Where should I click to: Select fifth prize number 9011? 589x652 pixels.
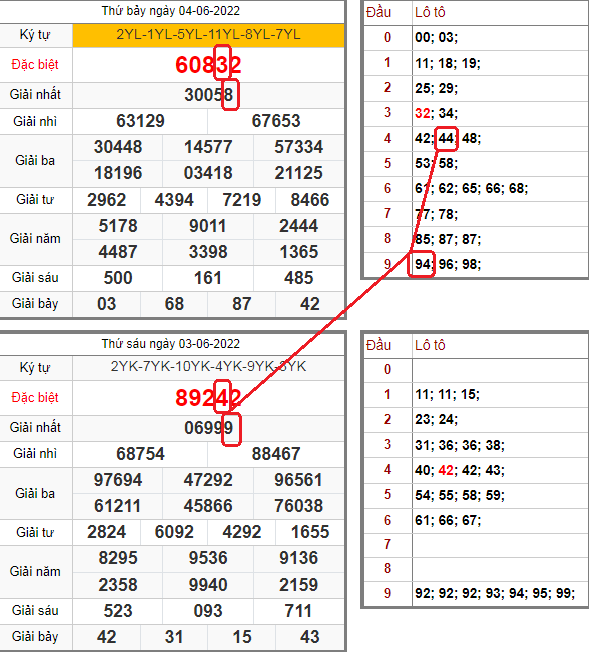click(x=208, y=226)
